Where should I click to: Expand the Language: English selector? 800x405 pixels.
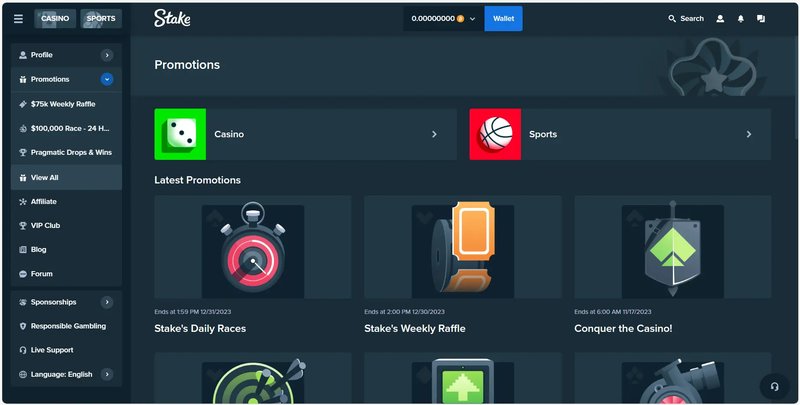pyautogui.click(x=107, y=374)
